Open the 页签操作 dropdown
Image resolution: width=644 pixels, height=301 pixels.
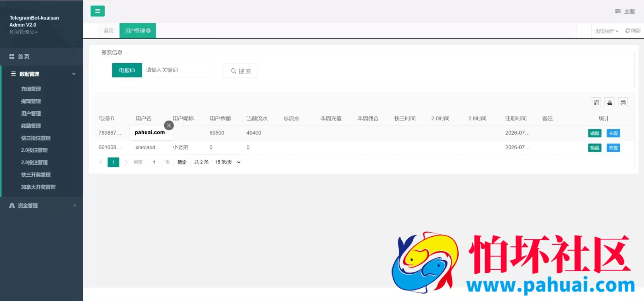coord(607,31)
